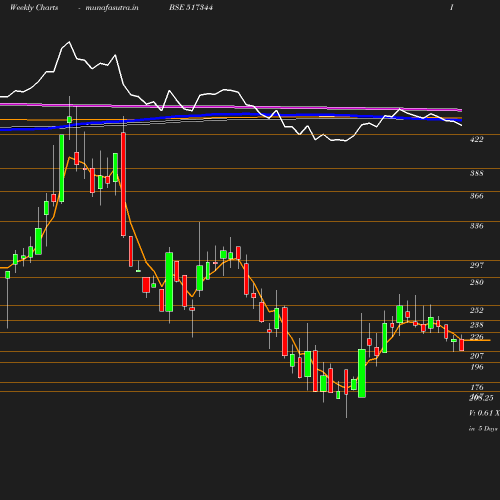Click the highest peak of the white line
The width and height of the screenshot is (500, 500).
69,42
